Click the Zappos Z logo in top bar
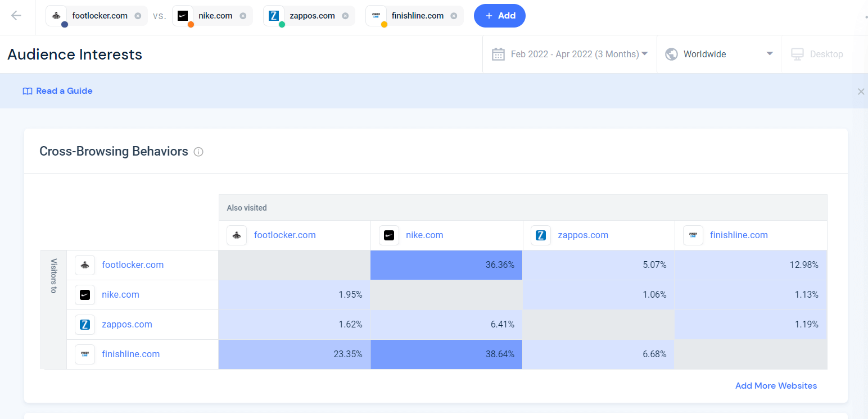This screenshot has width=868, height=419. [274, 16]
